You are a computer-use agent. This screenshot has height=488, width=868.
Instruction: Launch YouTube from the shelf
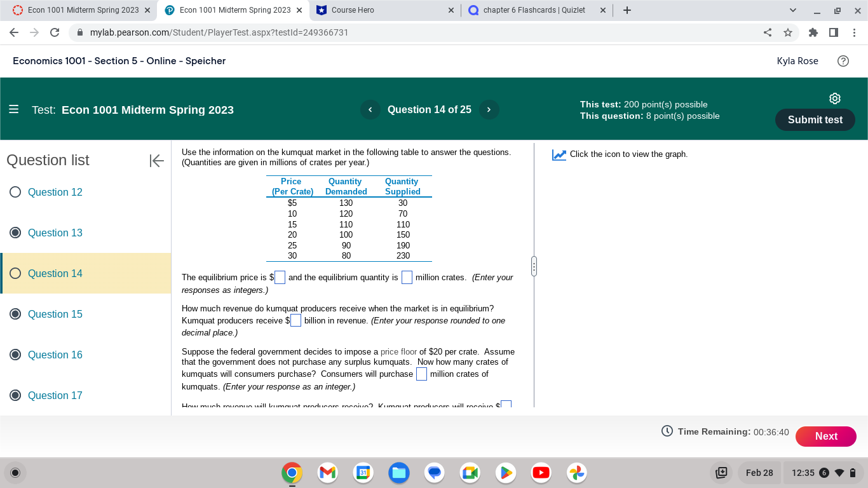(541, 473)
